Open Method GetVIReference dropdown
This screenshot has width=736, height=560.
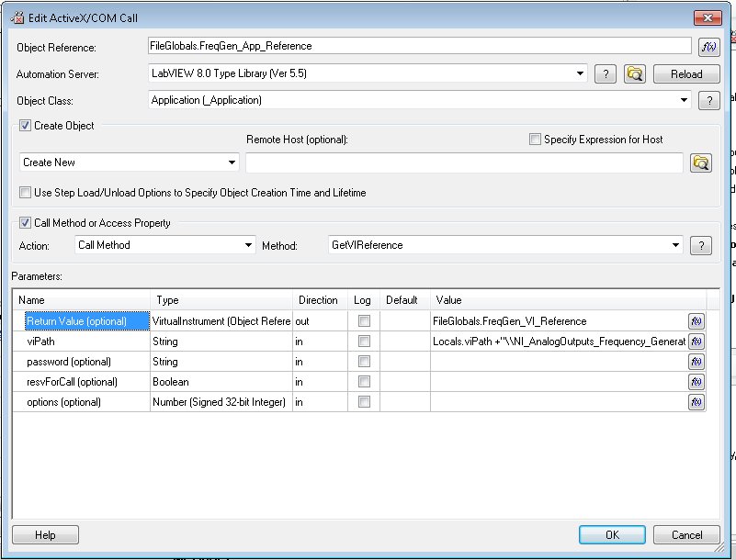click(675, 245)
